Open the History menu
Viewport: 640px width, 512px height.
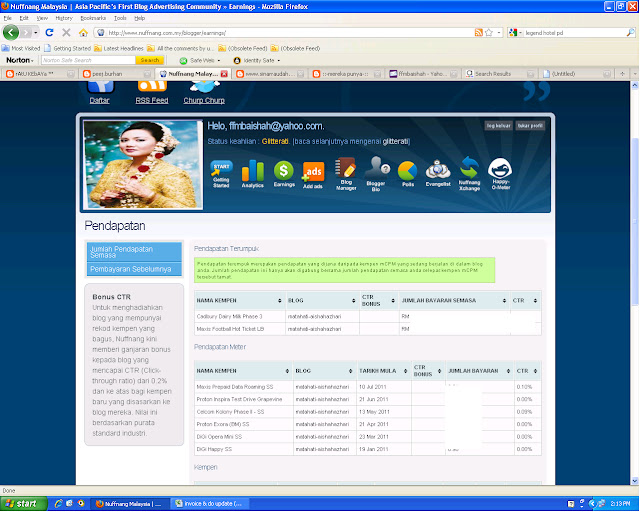click(x=64, y=18)
